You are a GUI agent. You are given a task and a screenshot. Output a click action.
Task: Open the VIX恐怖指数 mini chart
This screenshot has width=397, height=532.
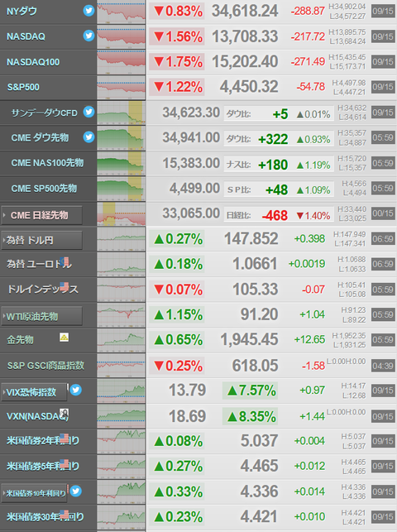[122, 391]
